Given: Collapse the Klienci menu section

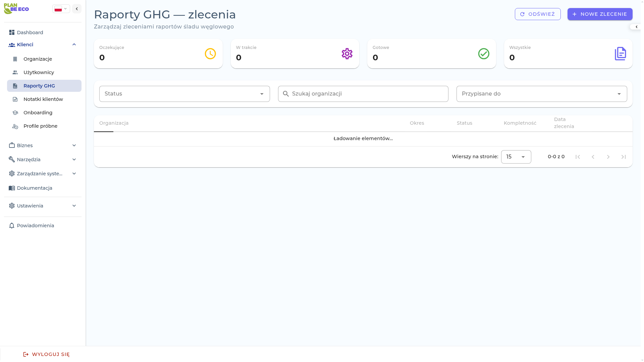Looking at the screenshot, I should (x=74, y=45).
